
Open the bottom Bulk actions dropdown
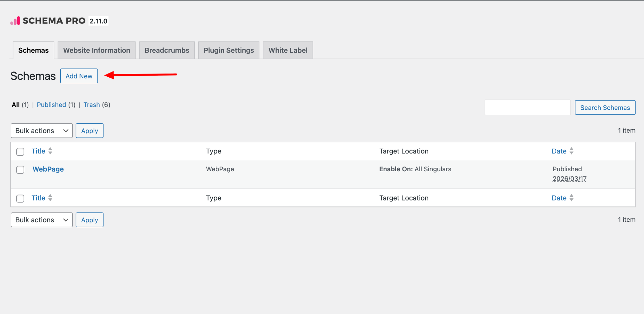[42, 220]
